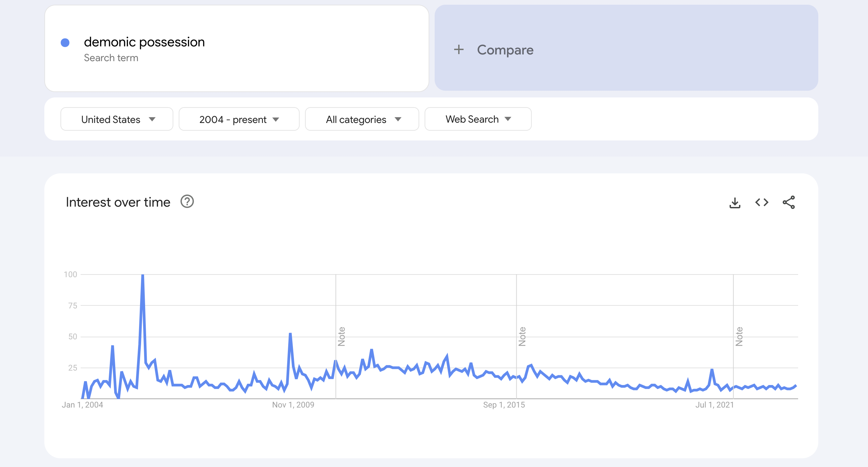Click the plus icon beside Compare
The image size is (868, 467).
point(459,49)
